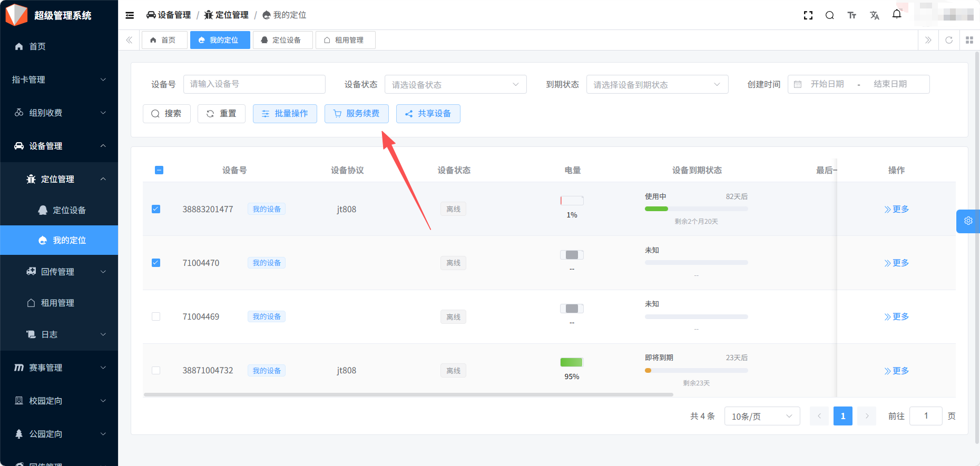Click 我的设备 tag for device 71004469
This screenshot has height=466, width=980.
(x=267, y=316)
